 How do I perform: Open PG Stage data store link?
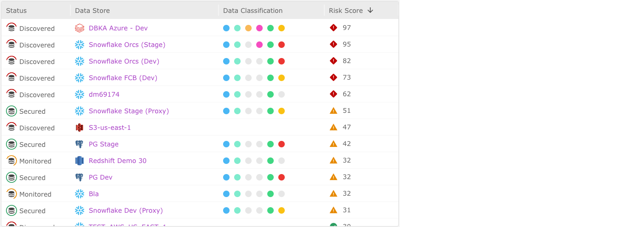[x=103, y=144]
